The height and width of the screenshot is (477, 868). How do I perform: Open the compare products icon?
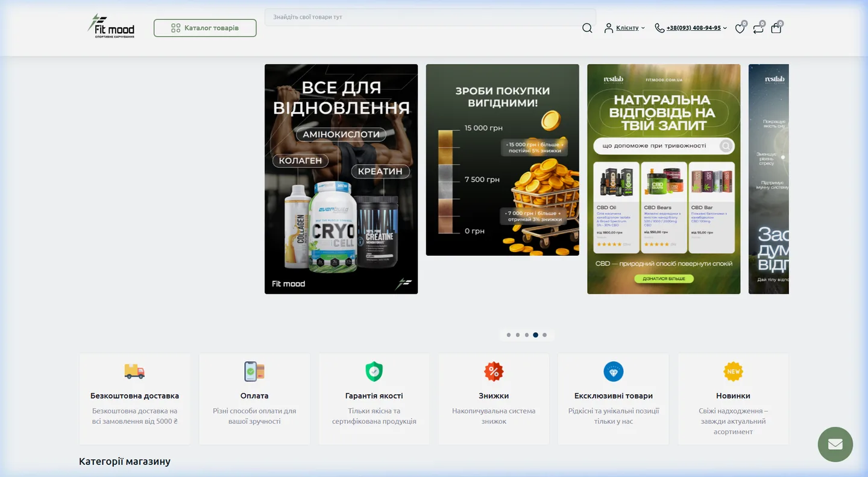(758, 28)
